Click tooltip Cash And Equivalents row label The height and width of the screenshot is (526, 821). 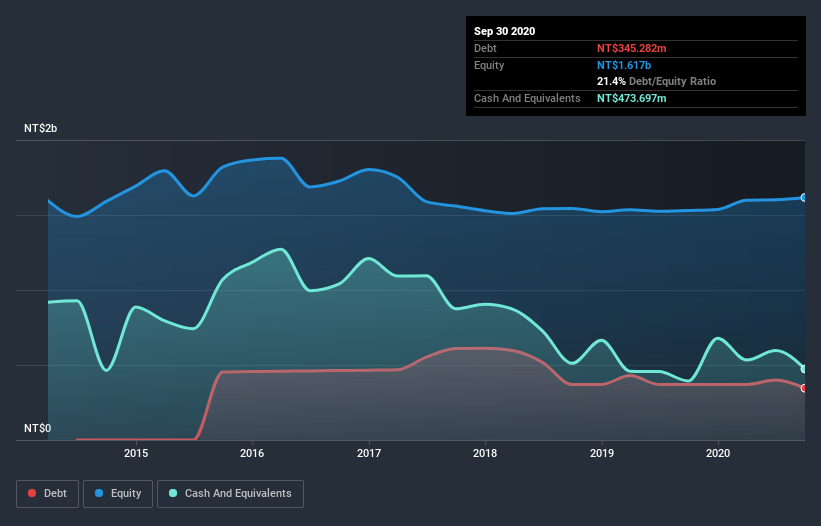(527, 98)
